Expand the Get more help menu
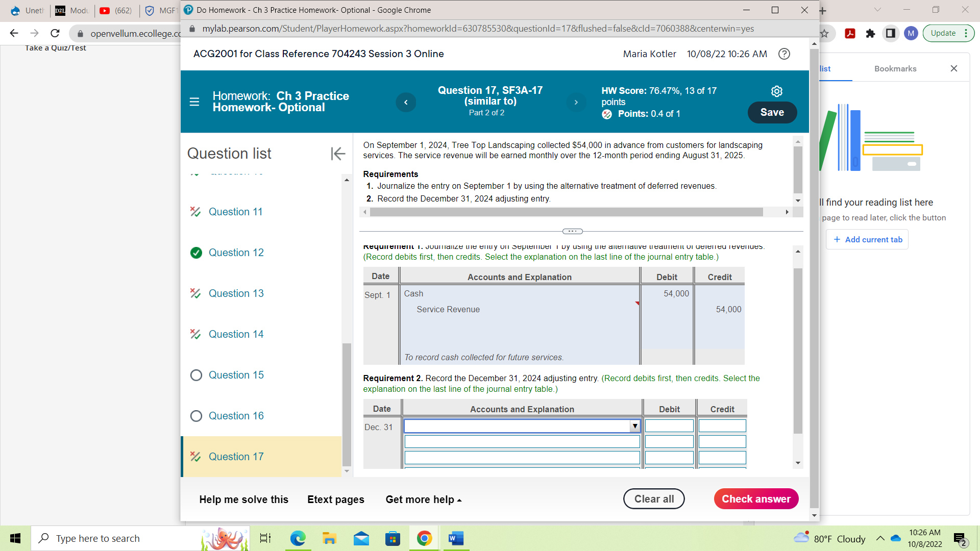This screenshot has height=551, width=980. coord(423,499)
